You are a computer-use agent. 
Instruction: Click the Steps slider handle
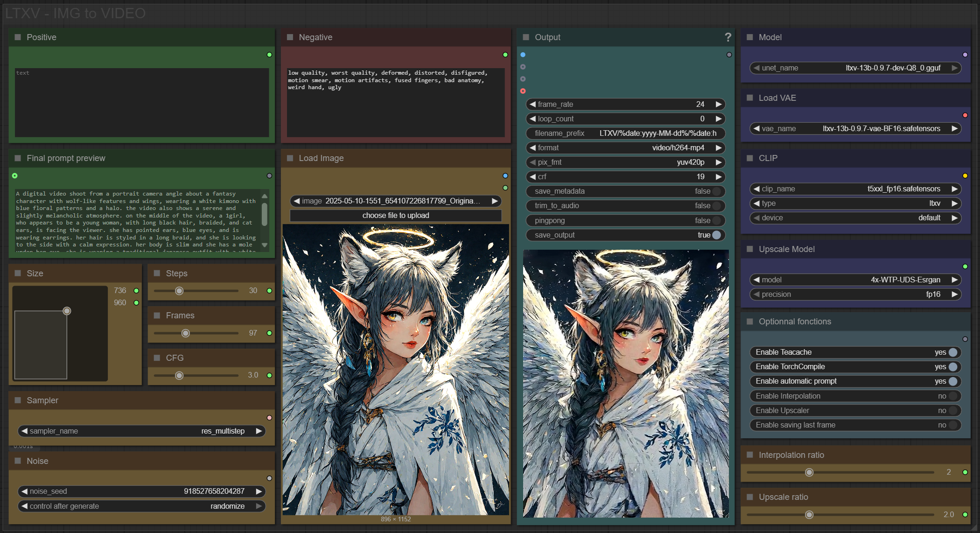(179, 291)
